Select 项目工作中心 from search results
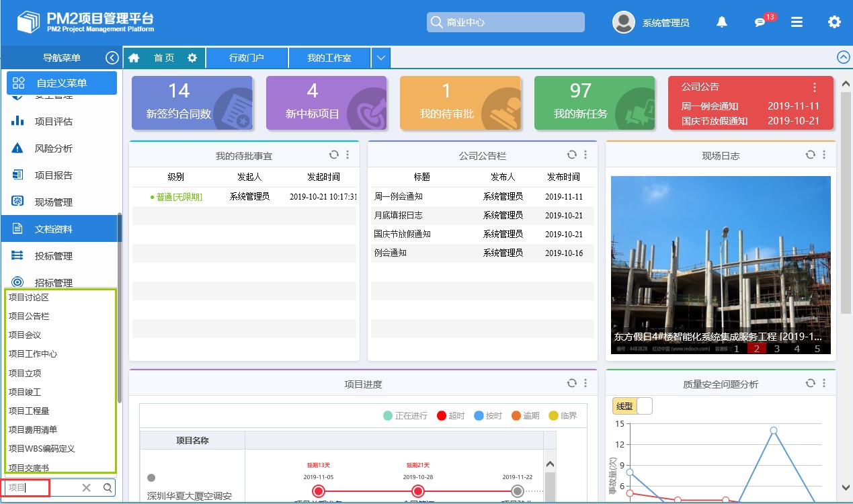Viewport: 853px width, 504px height. tap(33, 354)
